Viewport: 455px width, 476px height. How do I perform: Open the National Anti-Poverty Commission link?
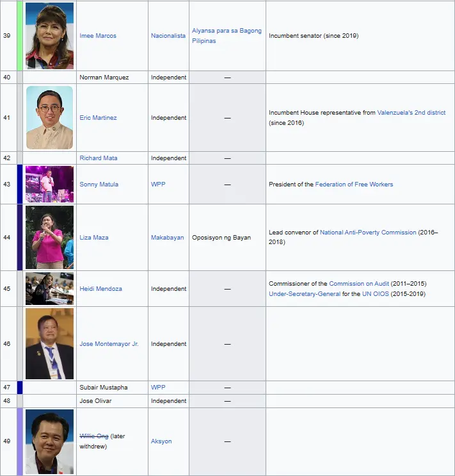[x=368, y=232]
